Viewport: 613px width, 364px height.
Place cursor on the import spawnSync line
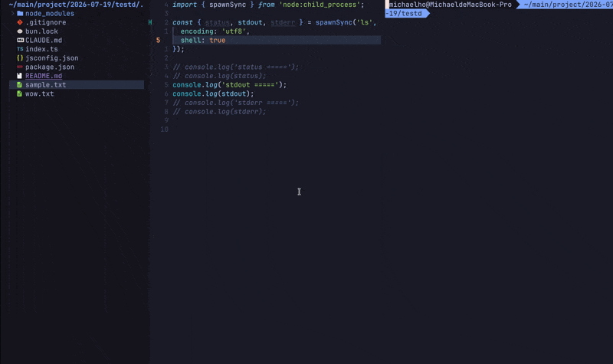(268, 5)
